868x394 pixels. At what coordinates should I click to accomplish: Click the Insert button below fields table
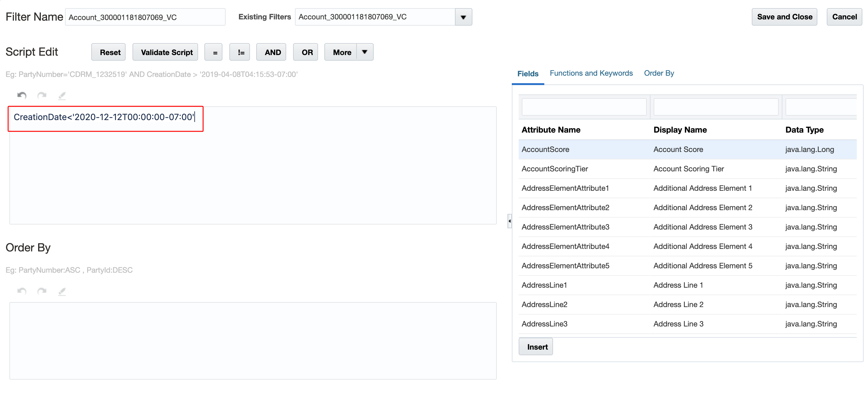[536, 347]
